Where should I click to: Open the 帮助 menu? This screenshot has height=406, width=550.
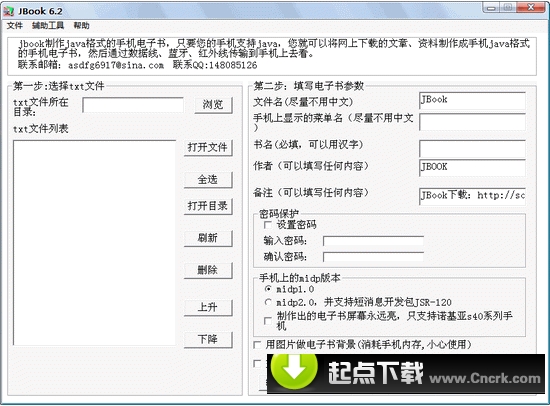coord(81,26)
